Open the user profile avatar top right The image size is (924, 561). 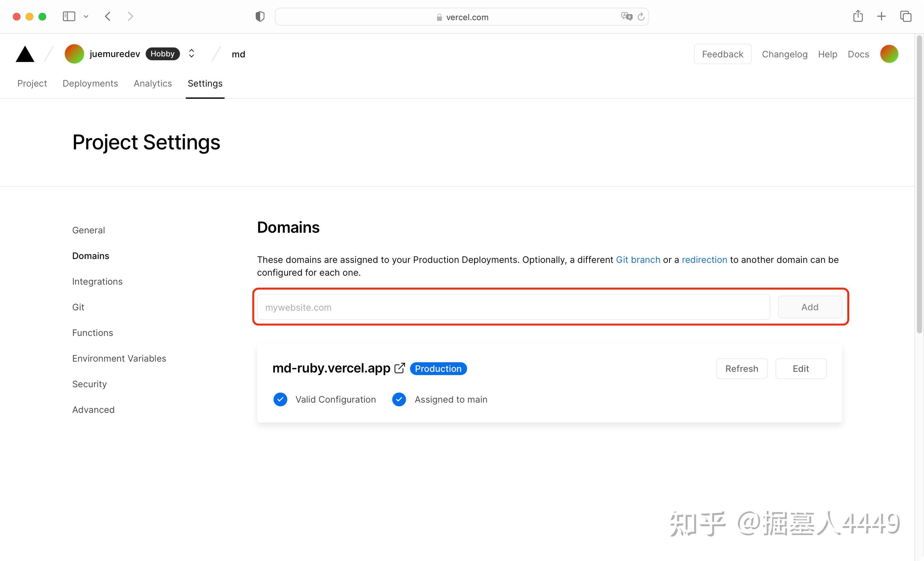[889, 54]
